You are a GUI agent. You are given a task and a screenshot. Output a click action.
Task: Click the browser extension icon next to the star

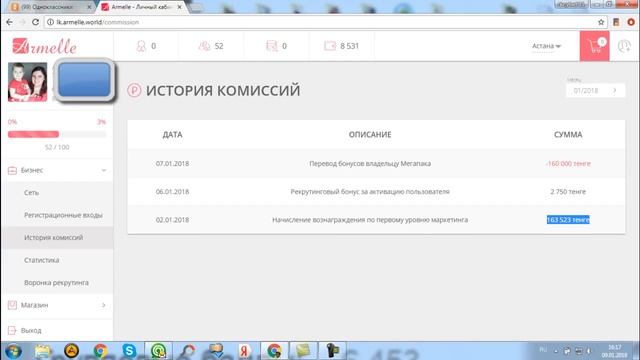(x=616, y=22)
